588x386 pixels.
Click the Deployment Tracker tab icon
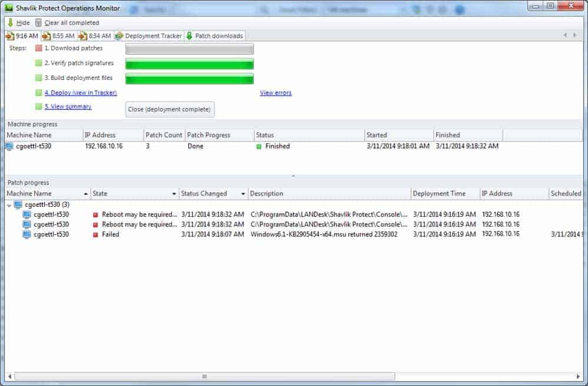click(119, 36)
